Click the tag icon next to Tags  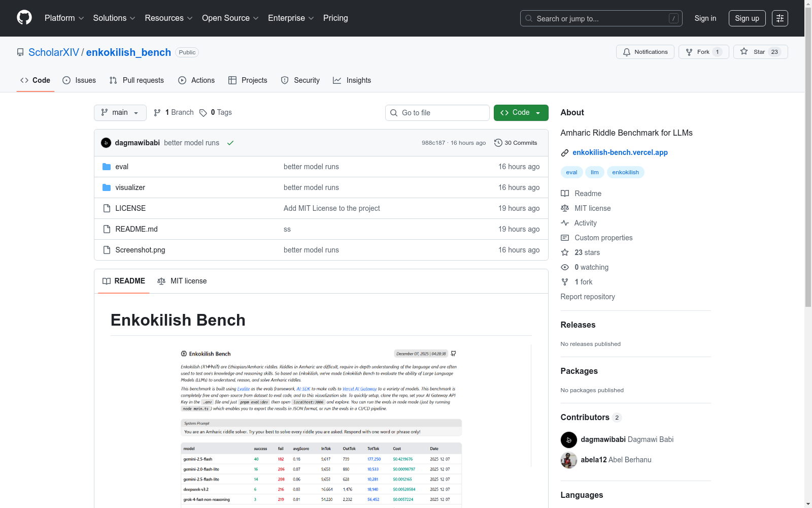coord(203,113)
